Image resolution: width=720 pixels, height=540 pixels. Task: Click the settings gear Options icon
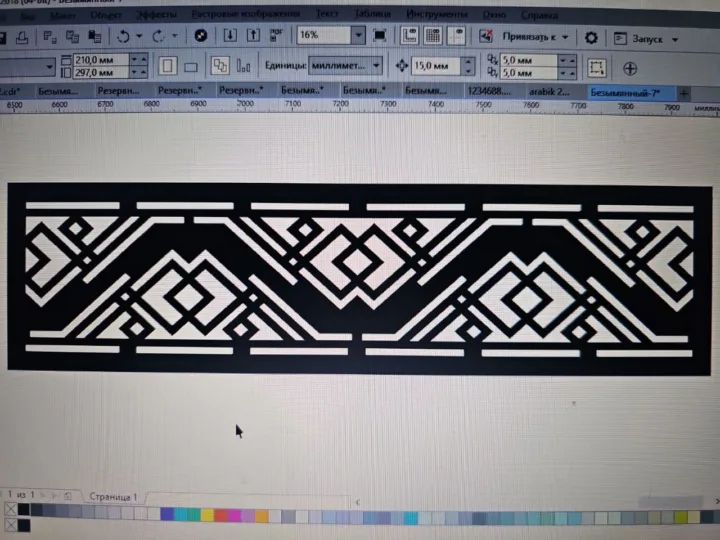point(591,38)
